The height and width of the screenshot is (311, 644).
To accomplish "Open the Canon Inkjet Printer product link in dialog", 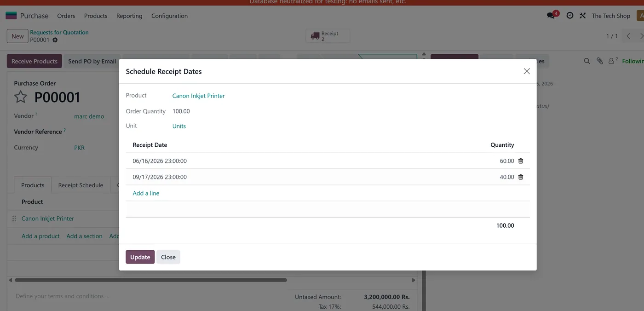I will click(x=199, y=96).
